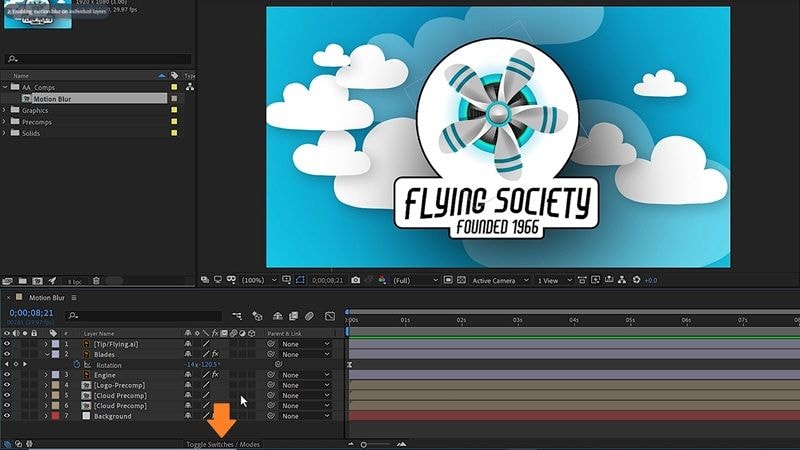The width and height of the screenshot is (800, 450).
Task: Open magnification ratio (100%) dropdown
Action: pyautogui.click(x=259, y=280)
